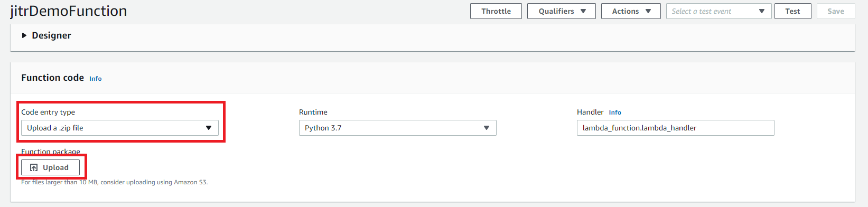The height and width of the screenshot is (207, 868).
Task: Click the Qualifiers caret arrow icon
Action: tap(583, 11)
